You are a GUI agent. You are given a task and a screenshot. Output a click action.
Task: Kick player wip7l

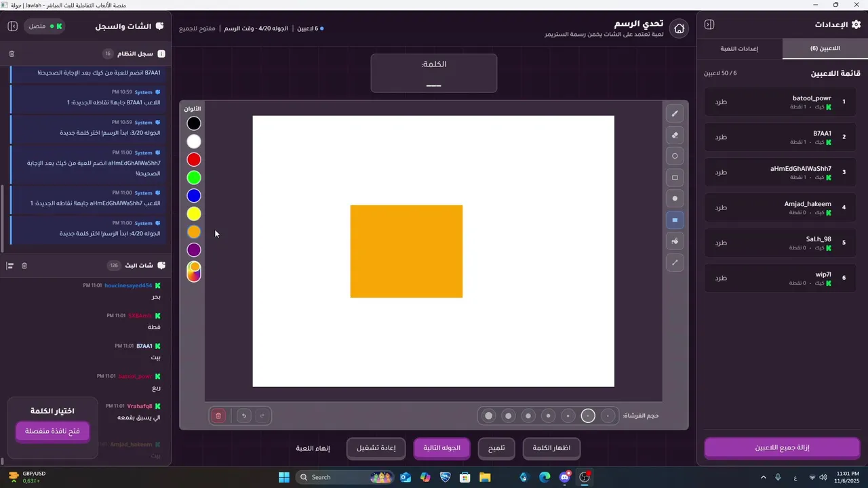click(721, 278)
